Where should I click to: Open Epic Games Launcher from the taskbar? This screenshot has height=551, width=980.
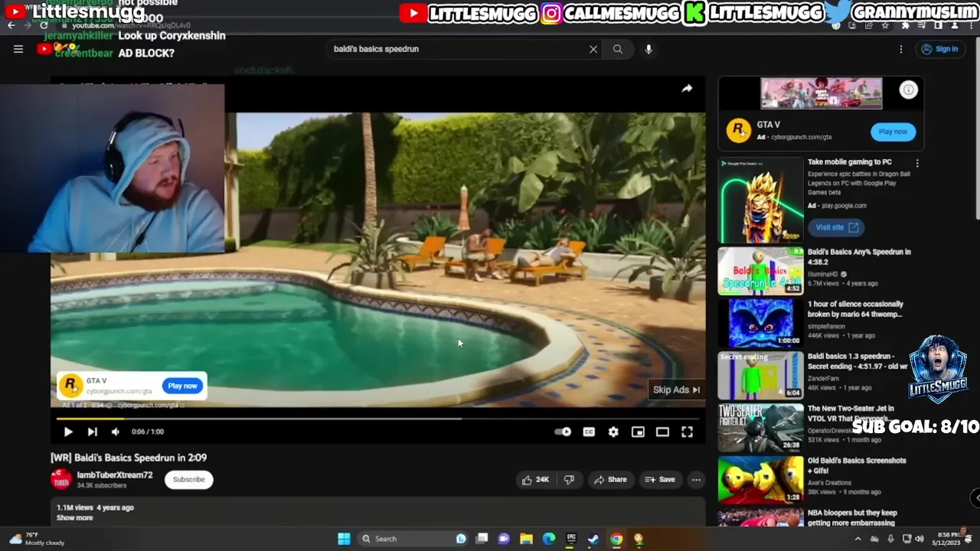pyautogui.click(x=571, y=539)
